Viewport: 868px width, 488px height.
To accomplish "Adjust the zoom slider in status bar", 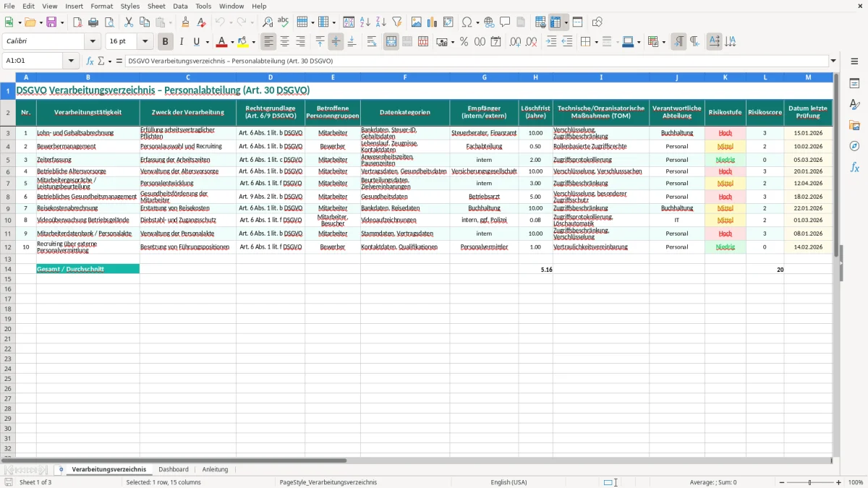I will tap(810, 482).
